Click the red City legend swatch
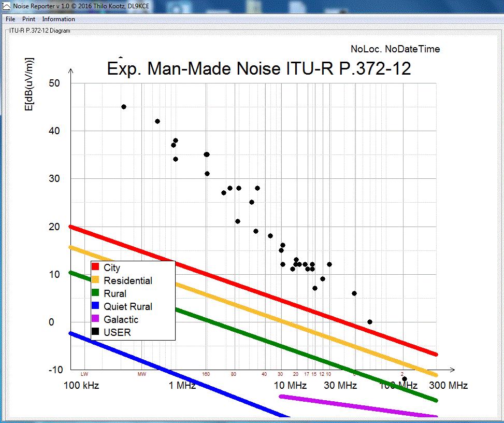504x423 pixels. tap(95, 267)
